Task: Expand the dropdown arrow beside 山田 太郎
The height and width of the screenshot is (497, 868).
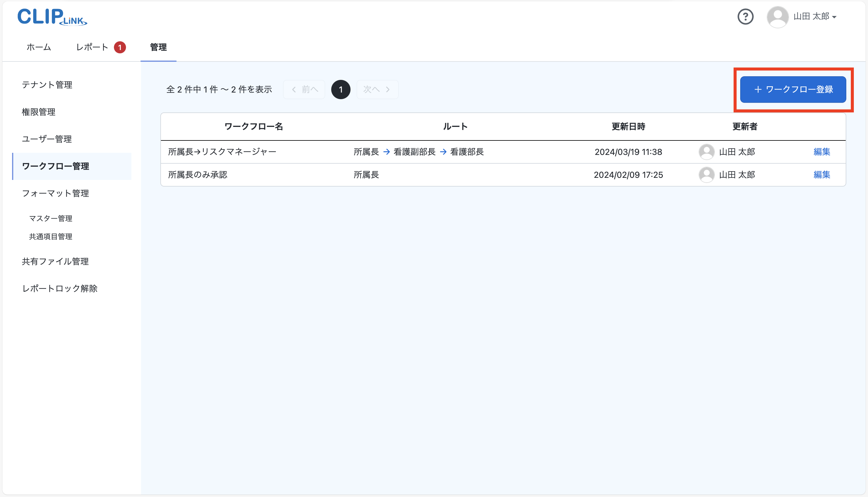Action: point(835,17)
